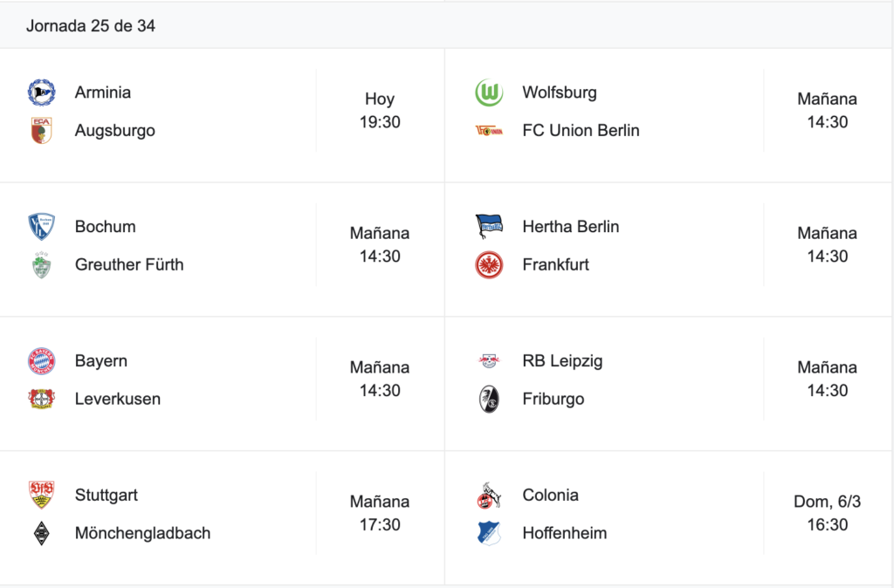
Task: Click the Hertha Berlin flag logo
Action: [489, 227]
